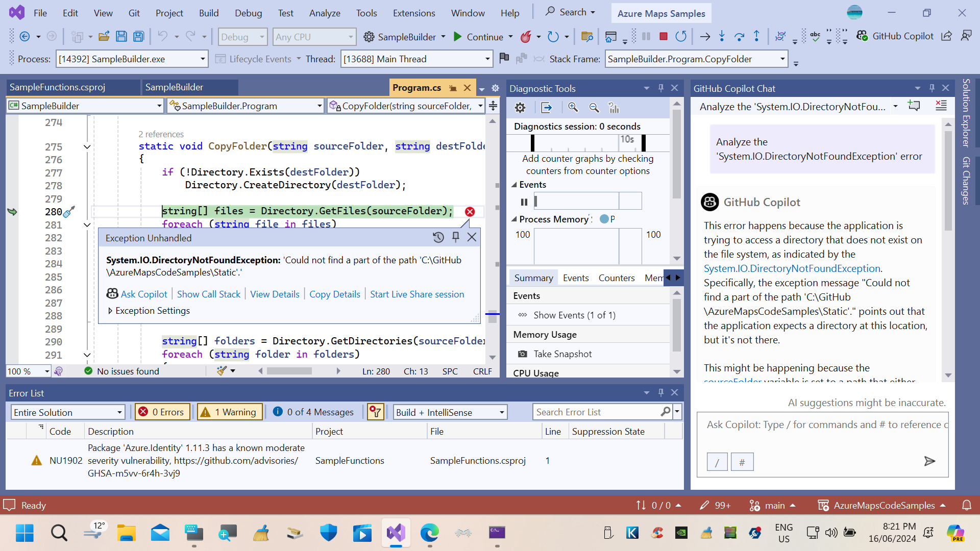Click the Show Events counter icon

(x=522, y=314)
